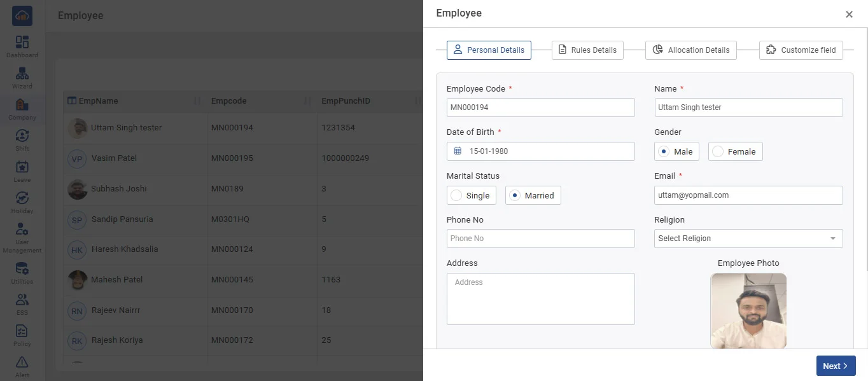Click the Phone No input field

click(540, 239)
